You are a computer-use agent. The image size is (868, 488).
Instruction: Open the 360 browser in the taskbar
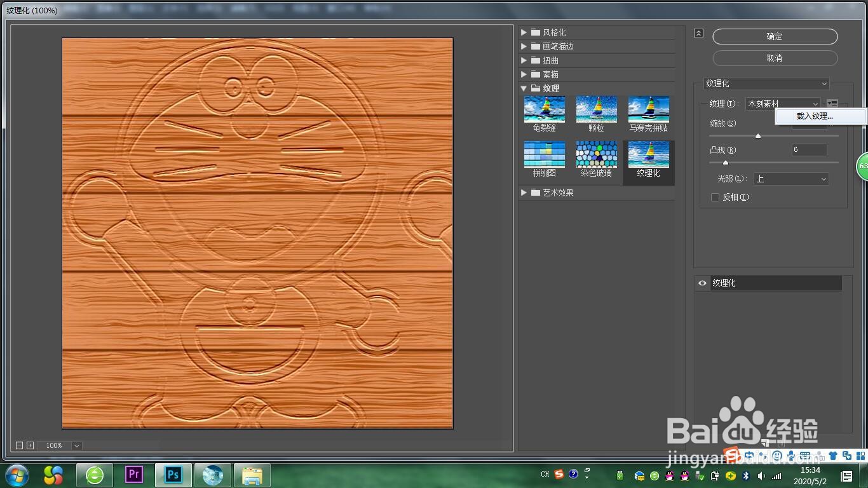point(95,475)
